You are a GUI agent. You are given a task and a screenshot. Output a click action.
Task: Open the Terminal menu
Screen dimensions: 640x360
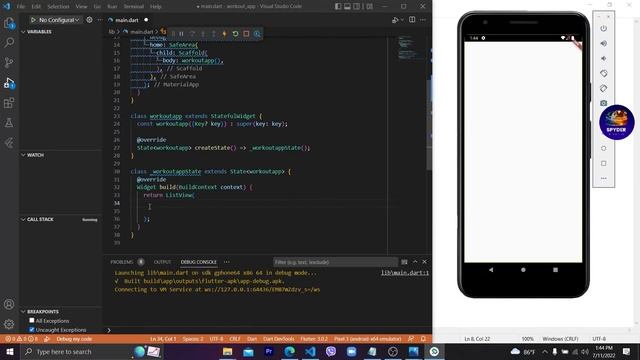click(133, 7)
